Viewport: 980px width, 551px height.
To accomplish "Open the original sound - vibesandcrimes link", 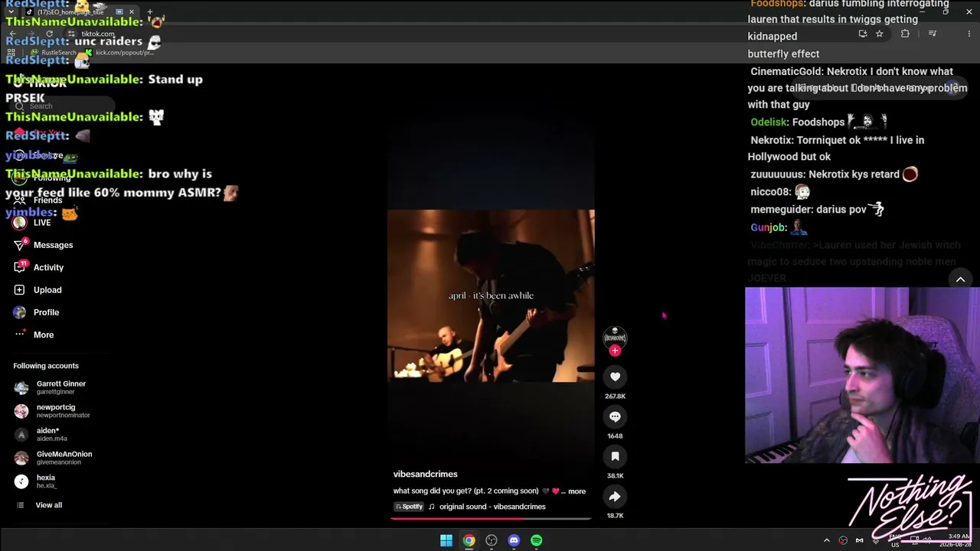I will coord(492,507).
